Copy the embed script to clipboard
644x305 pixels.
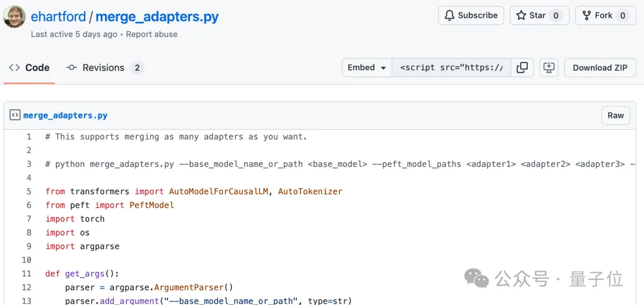click(522, 68)
